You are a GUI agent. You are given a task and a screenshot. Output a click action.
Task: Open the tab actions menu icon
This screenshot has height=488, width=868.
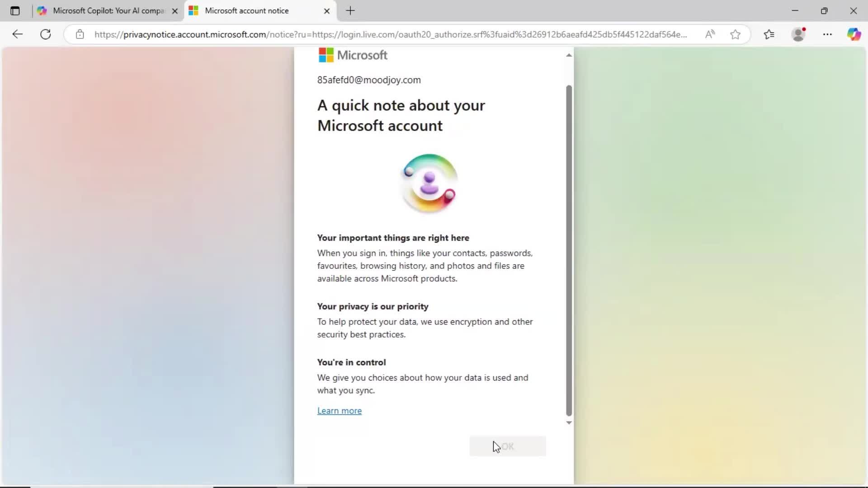(x=15, y=11)
